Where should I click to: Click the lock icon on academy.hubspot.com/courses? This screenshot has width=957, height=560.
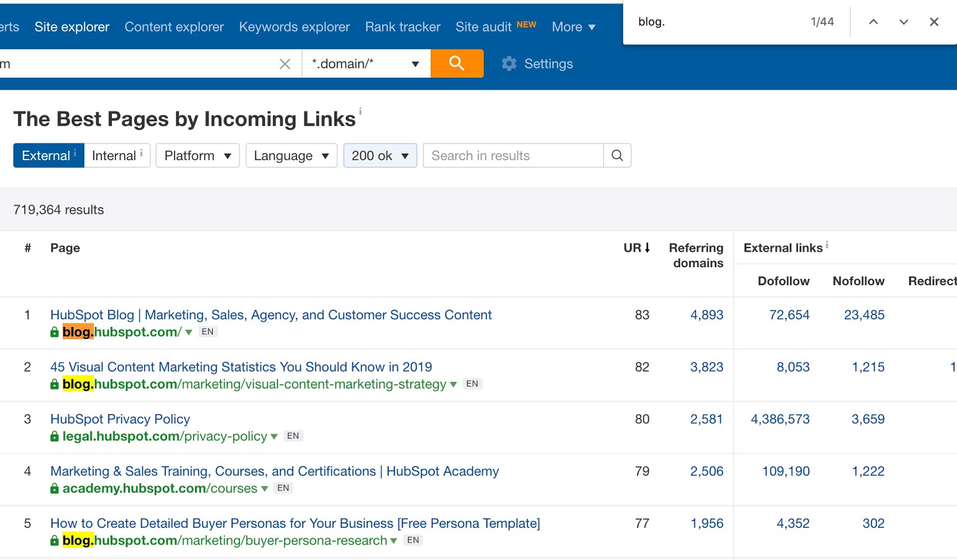click(54, 488)
